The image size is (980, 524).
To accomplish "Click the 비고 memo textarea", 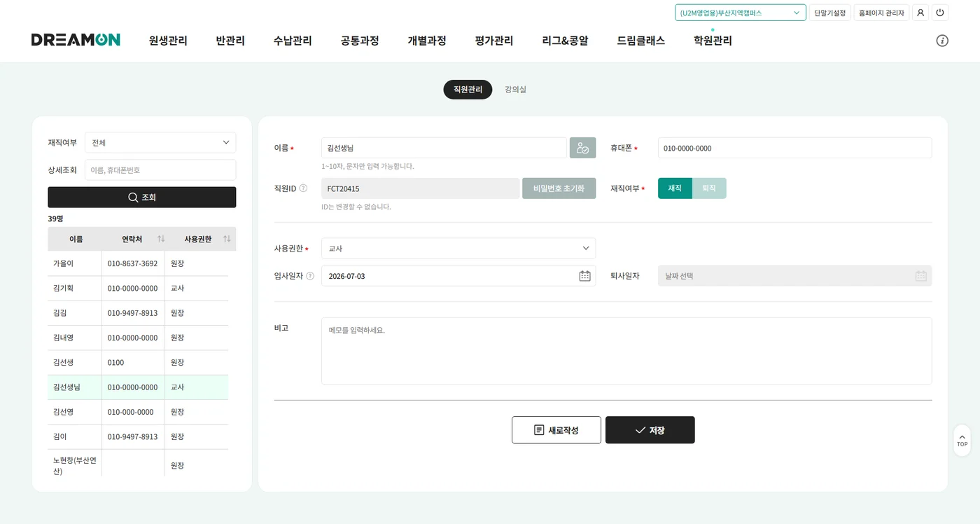I will (626, 351).
